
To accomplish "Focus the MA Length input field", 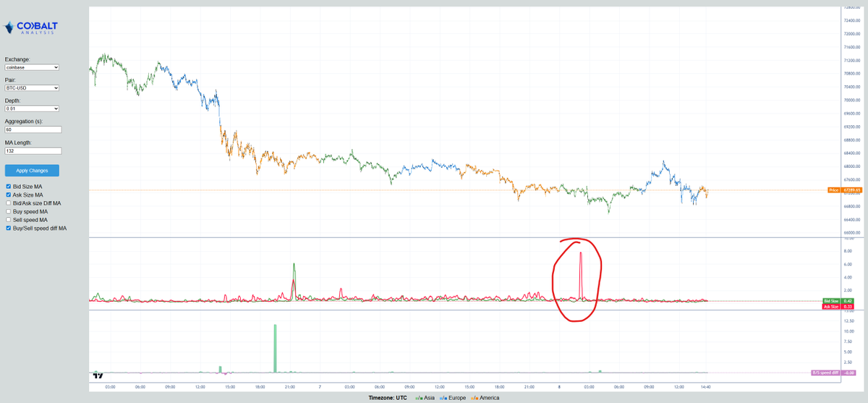I will (33, 150).
